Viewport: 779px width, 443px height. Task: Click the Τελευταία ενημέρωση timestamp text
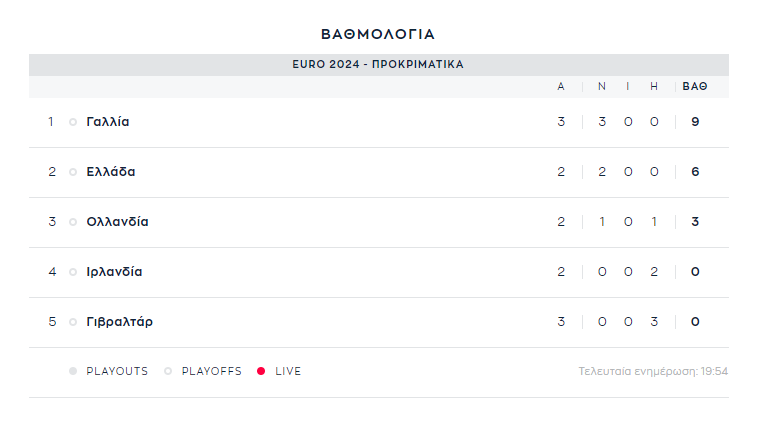pyautogui.click(x=653, y=371)
